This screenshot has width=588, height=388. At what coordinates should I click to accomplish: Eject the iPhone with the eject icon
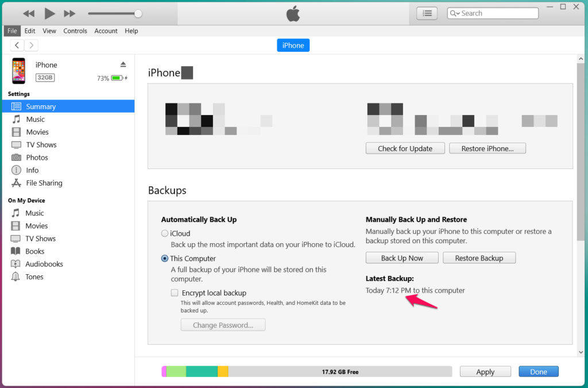[123, 64]
